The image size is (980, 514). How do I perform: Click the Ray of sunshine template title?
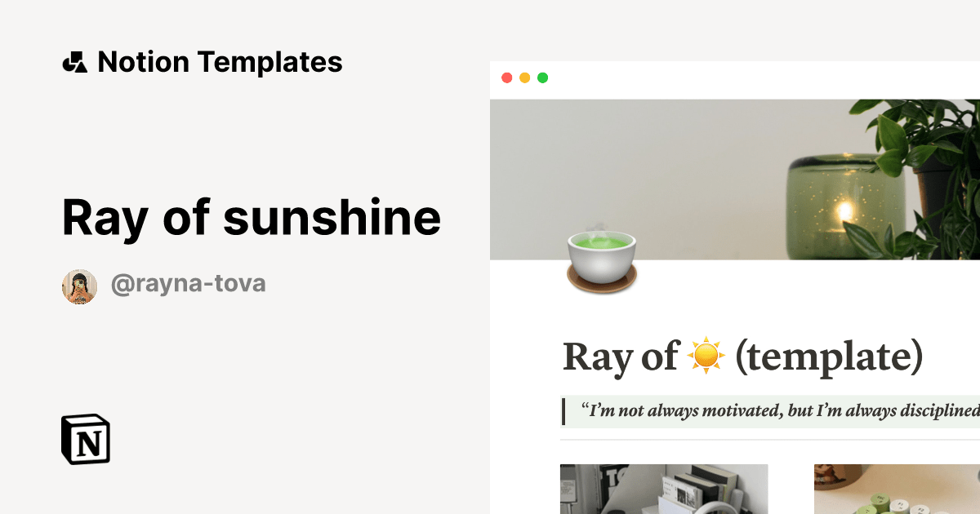tap(252, 218)
